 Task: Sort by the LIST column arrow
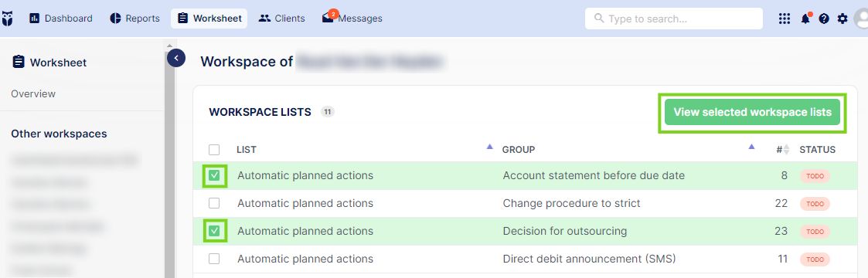pyautogui.click(x=489, y=147)
